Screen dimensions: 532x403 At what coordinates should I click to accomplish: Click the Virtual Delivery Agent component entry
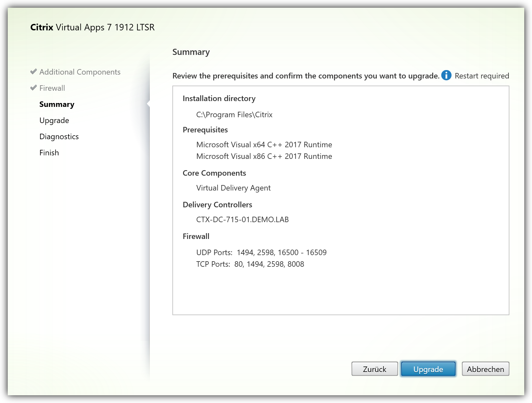tap(233, 188)
